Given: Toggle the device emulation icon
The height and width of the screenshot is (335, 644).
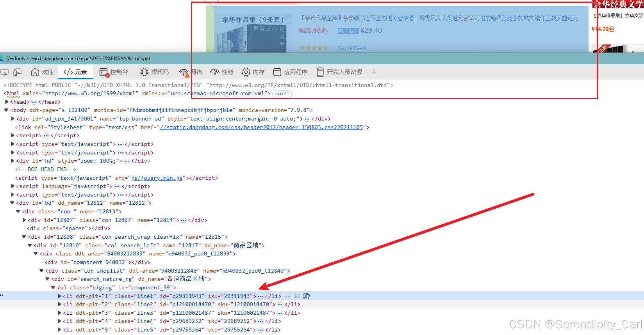Looking at the screenshot, I should click(17, 72).
